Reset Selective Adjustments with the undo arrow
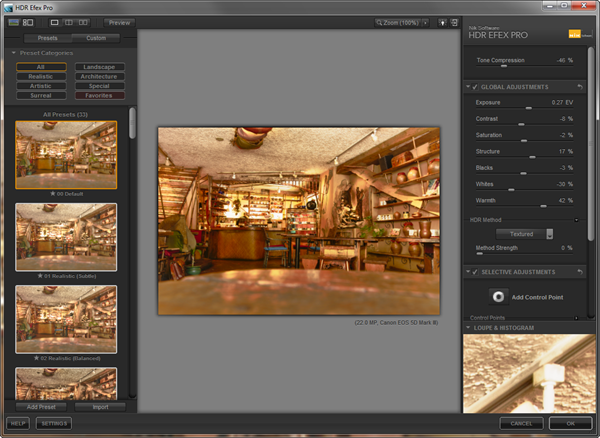Viewport: 600px width, 438px height. click(x=580, y=272)
